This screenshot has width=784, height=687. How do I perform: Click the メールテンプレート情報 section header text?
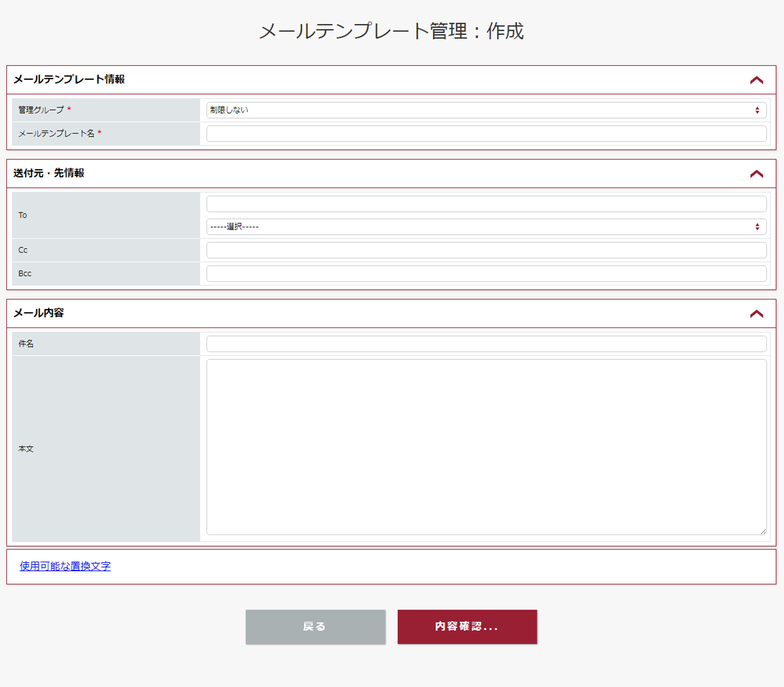click(69, 79)
